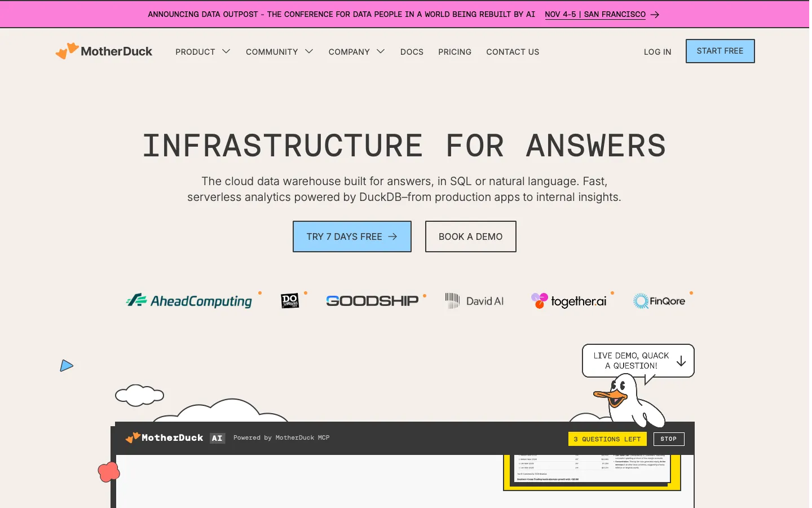Read the Data Outpost conference announcement text
812x508 pixels.
[341, 14]
